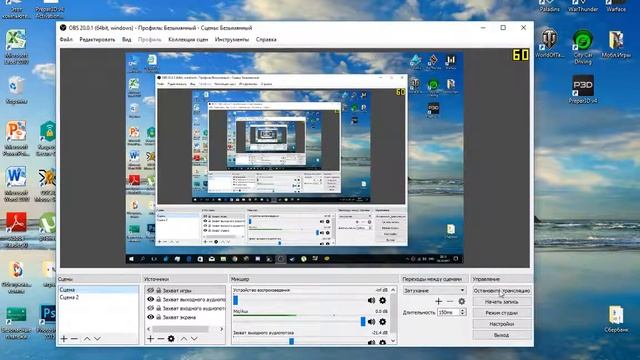Select Сцена in the scenes list

[x=98, y=290]
